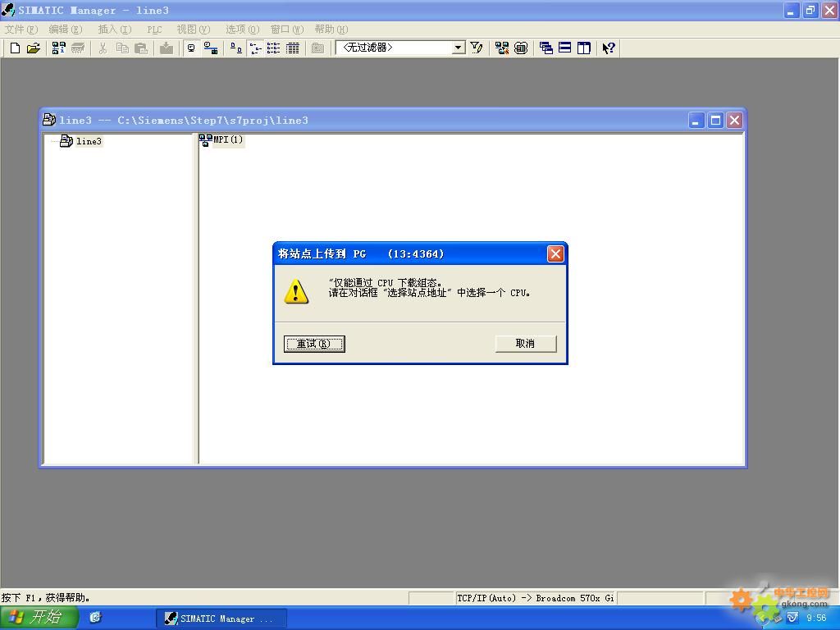Tile windows vertically via toolbar icon
The width and height of the screenshot is (840, 630).
(x=583, y=48)
